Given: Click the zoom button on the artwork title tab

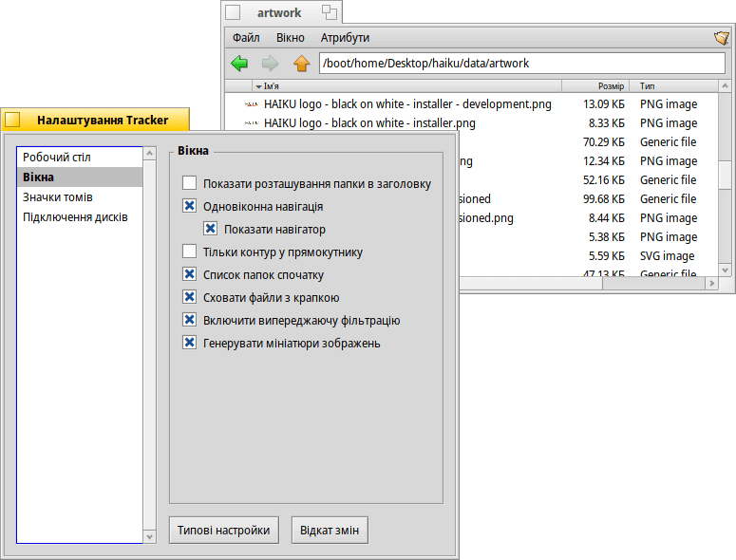Looking at the screenshot, I should point(330,12).
